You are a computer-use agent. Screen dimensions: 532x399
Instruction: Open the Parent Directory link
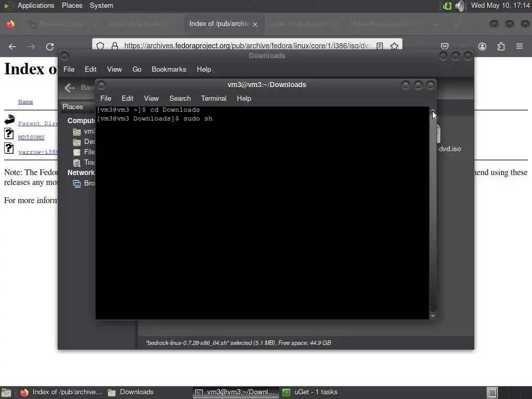(37, 124)
